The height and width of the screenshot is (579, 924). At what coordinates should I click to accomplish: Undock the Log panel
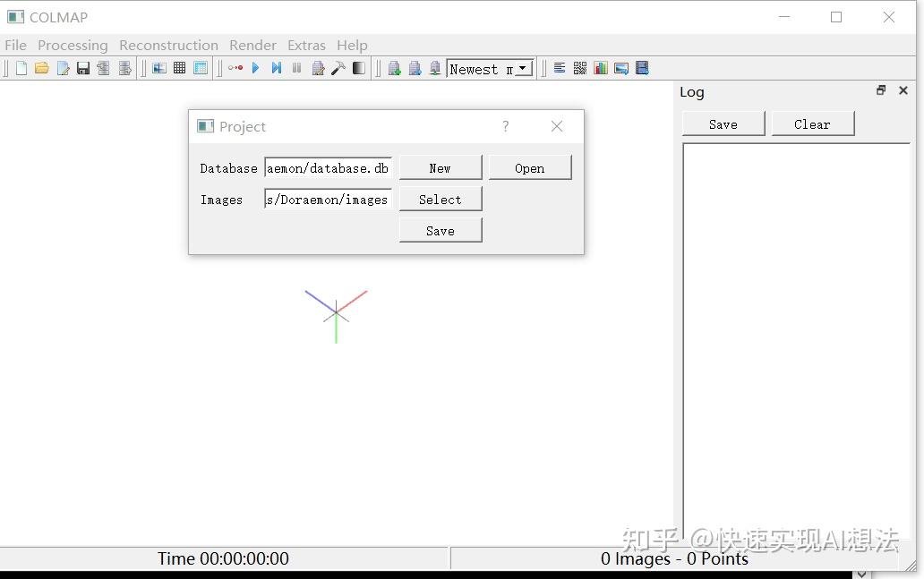pos(880,90)
